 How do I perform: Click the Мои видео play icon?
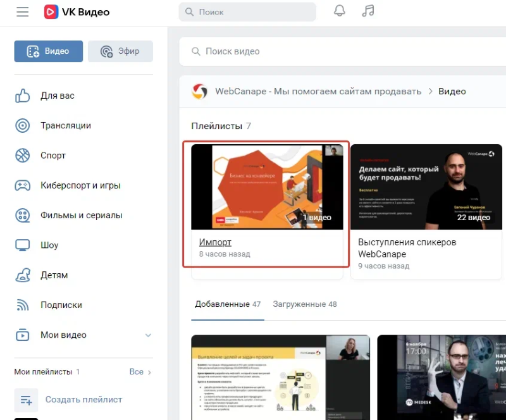coord(23,335)
